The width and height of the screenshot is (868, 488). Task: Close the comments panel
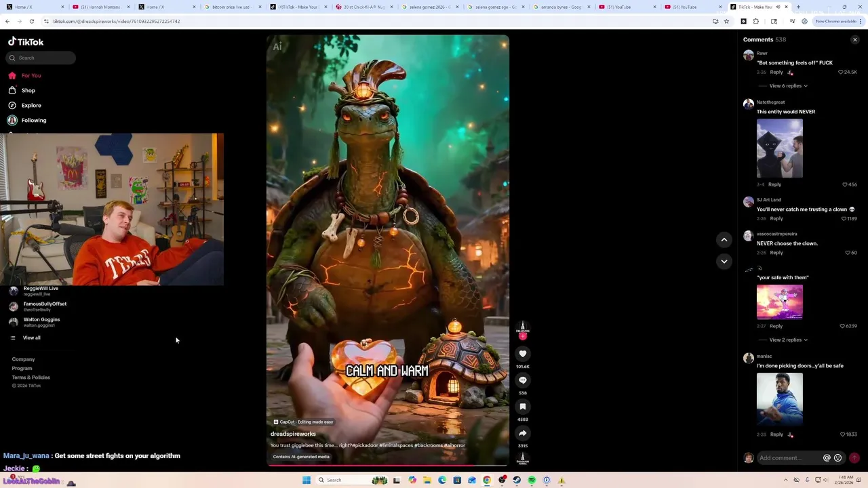coord(854,40)
